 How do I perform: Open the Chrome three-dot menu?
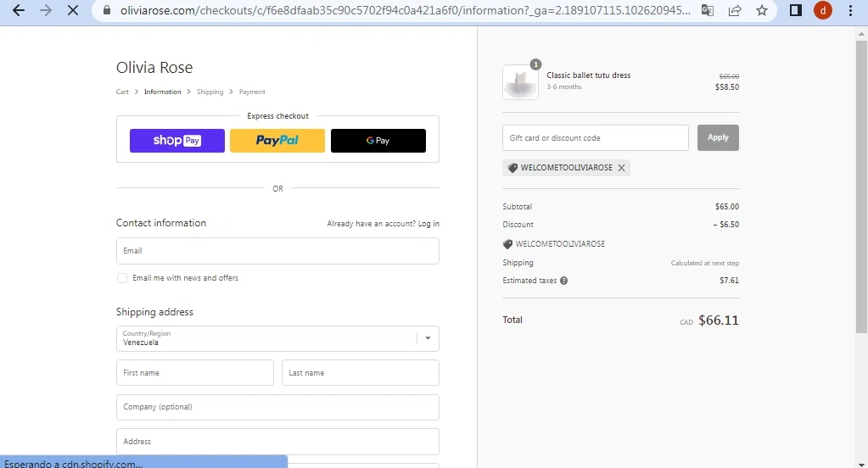click(x=850, y=10)
